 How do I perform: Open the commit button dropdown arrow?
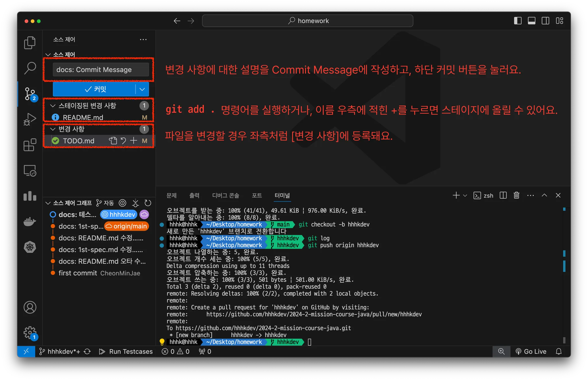[142, 89]
